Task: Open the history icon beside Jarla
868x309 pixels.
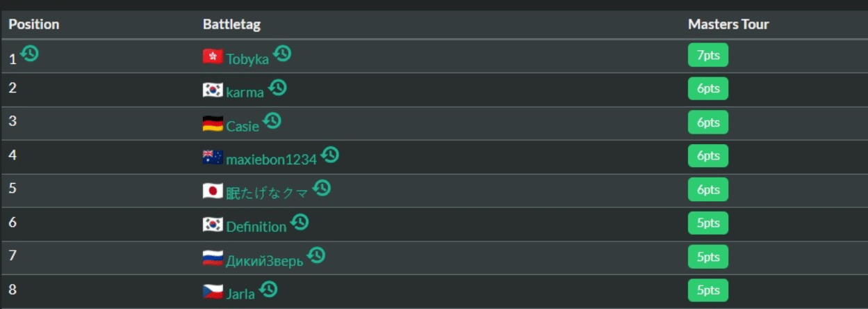Action: (x=268, y=289)
